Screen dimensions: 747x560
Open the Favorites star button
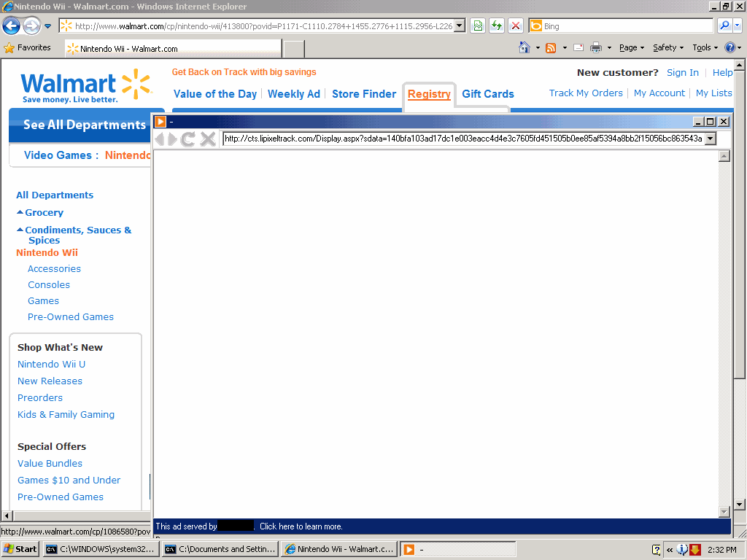(27, 47)
